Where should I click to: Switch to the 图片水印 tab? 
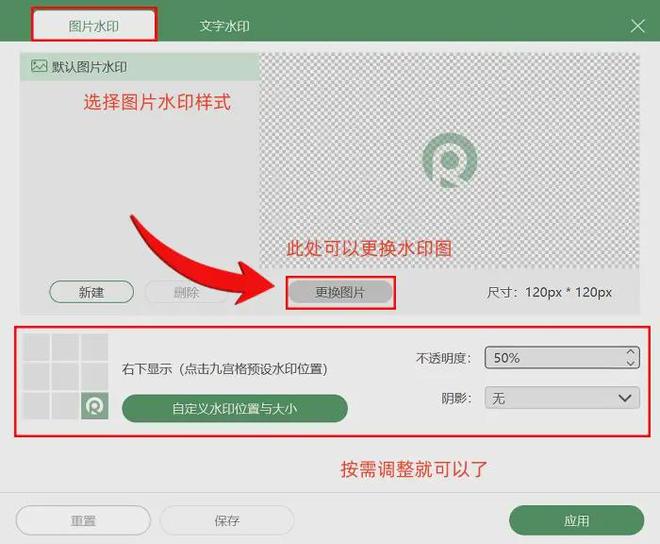(x=92, y=25)
